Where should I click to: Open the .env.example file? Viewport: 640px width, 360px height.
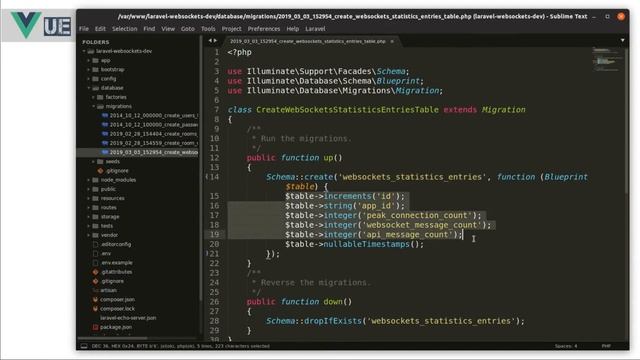click(x=117, y=263)
